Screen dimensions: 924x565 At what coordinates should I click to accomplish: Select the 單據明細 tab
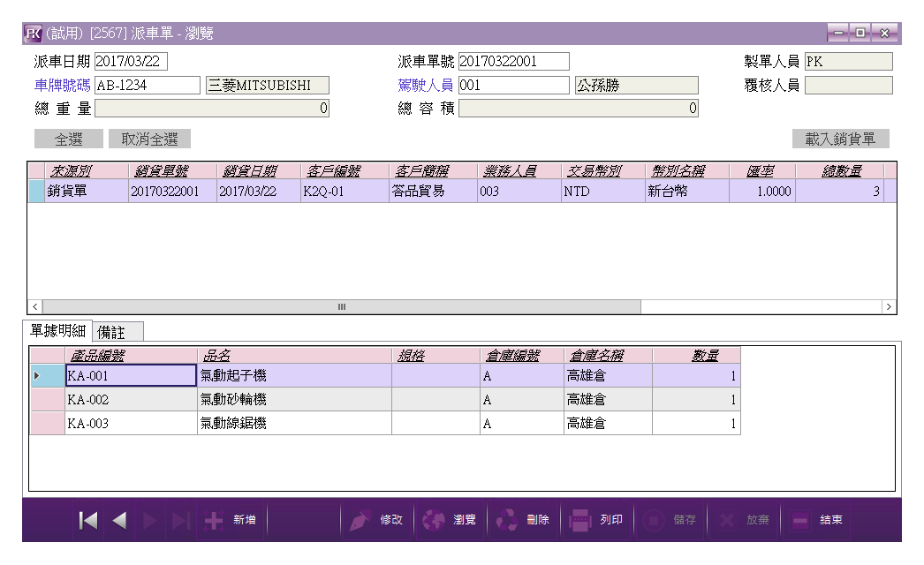pos(57,331)
